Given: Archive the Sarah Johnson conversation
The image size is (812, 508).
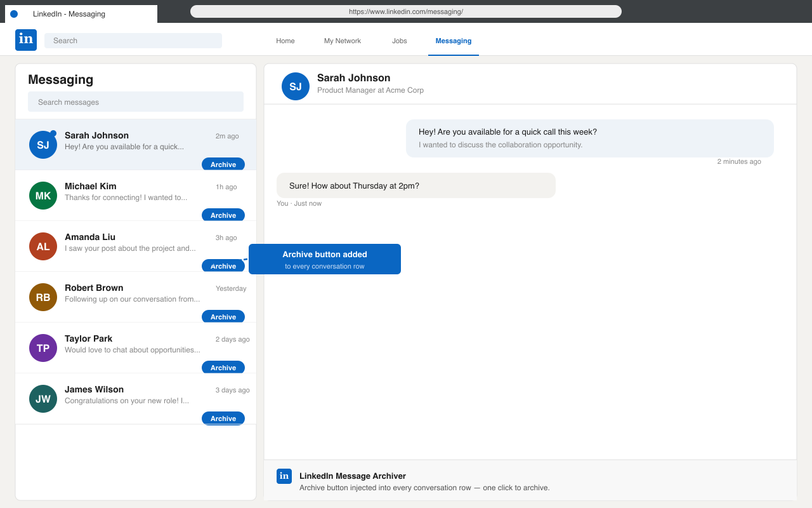Looking at the screenshot, I should [x=223, y=164].
